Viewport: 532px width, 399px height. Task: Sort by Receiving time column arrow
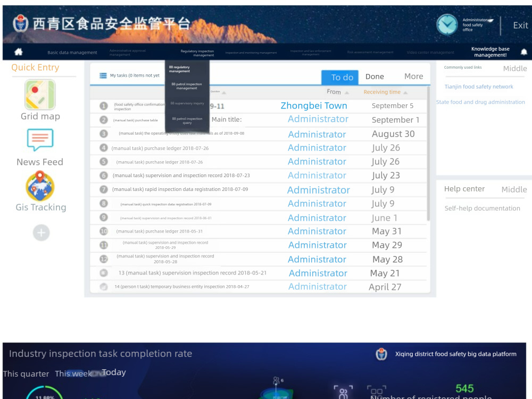coord(405,93)
